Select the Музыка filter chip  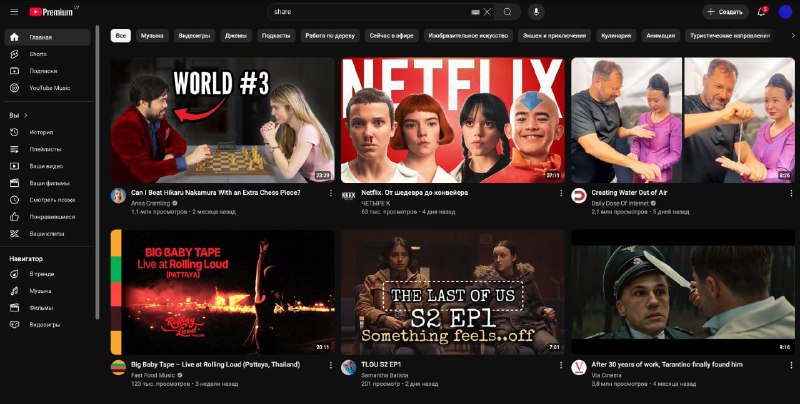(x=152, y=36)
